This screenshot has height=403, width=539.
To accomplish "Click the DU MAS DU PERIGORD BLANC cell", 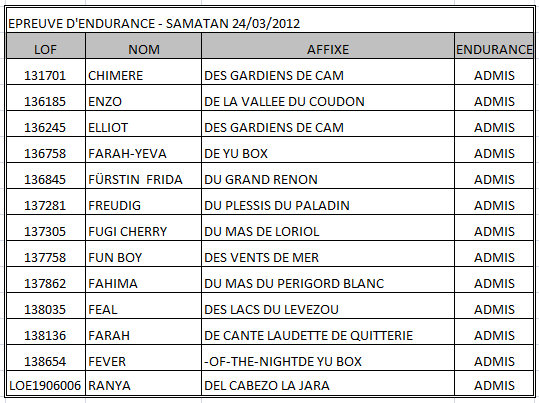I will click(x=328, y=280).
